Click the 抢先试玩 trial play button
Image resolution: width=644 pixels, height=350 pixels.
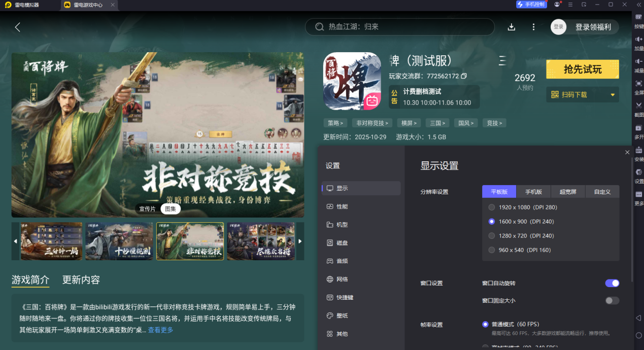tap(582, 69)
